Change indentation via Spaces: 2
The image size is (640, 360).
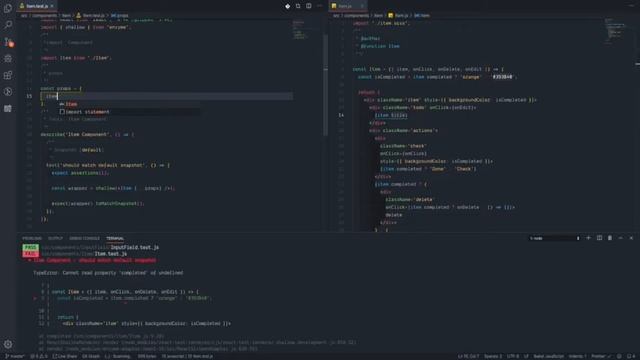point(493,356)
